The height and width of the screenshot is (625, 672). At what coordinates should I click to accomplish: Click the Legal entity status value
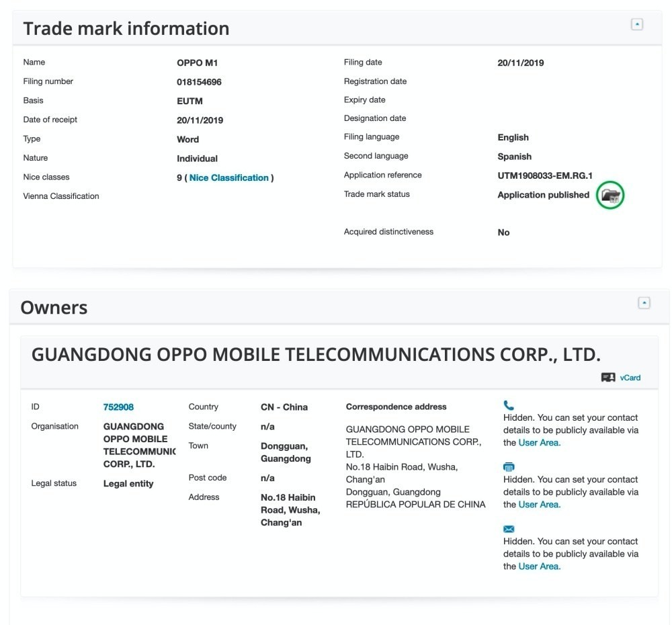click(128, 484)
